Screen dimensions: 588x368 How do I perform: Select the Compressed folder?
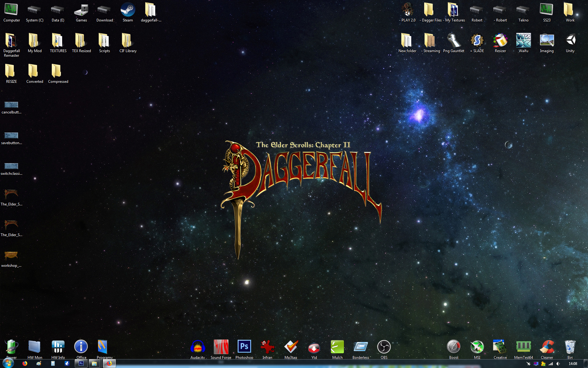point(58,74)
